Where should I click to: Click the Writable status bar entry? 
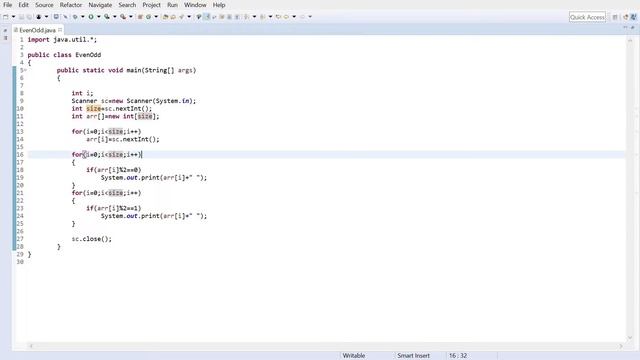pos(353,356)
